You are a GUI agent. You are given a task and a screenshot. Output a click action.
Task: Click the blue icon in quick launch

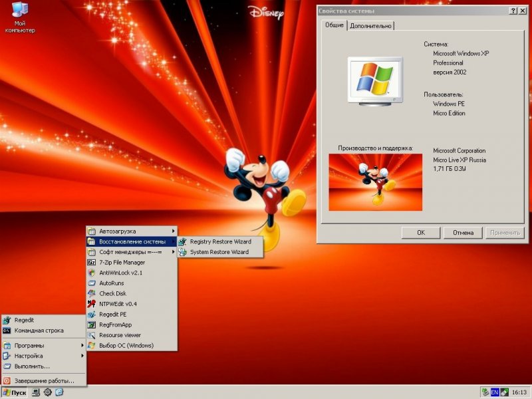(59, 392)
